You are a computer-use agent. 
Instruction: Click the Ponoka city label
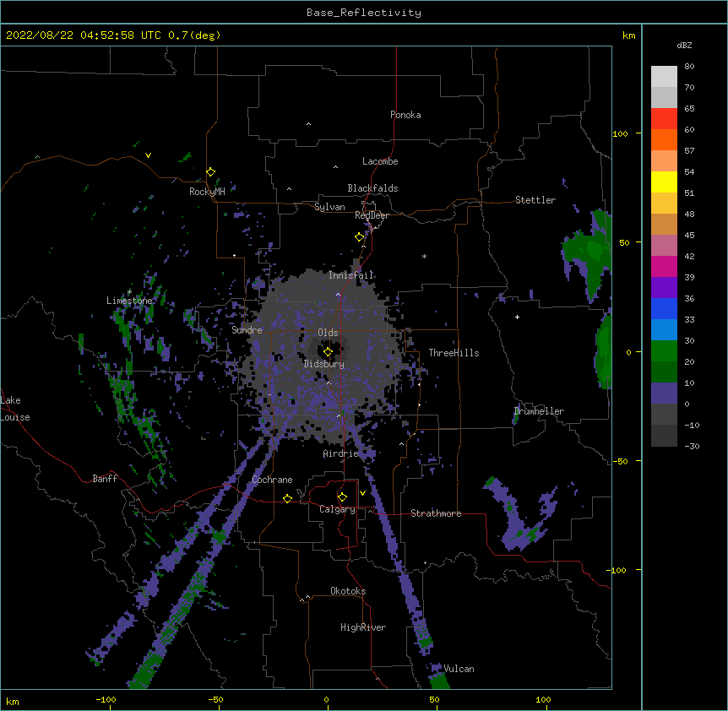click(x=405, y=115)
